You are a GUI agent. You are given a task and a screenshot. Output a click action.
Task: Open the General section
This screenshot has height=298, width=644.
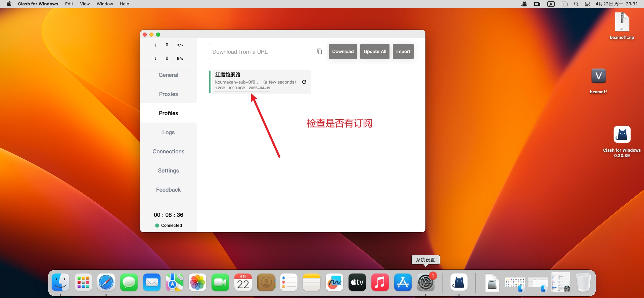(x=169, y=75)
